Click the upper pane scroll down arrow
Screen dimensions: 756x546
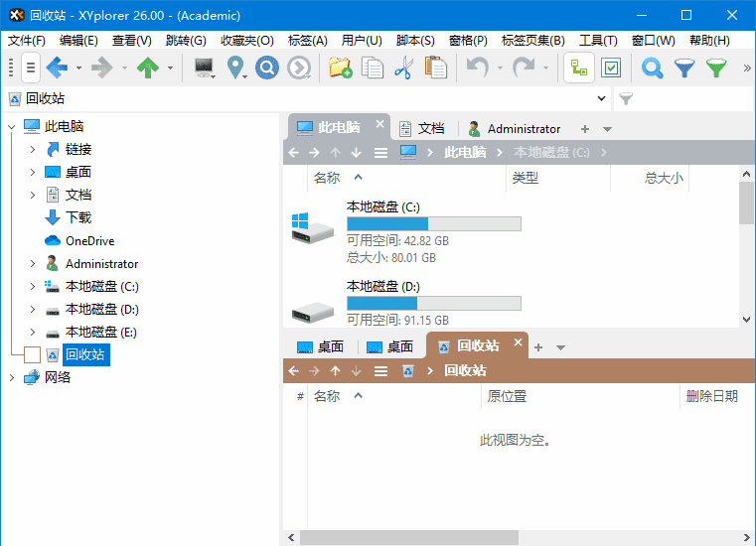click(747, 320)
